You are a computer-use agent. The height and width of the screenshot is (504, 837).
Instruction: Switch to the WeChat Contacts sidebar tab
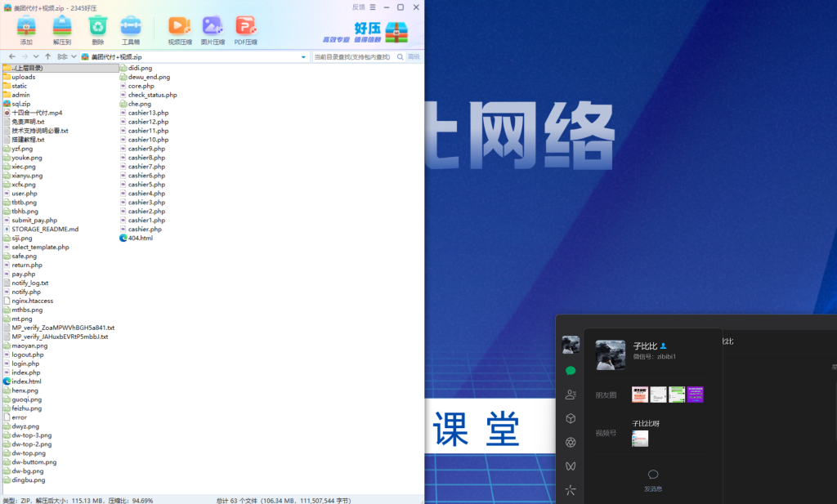click(x=571, y=394)
